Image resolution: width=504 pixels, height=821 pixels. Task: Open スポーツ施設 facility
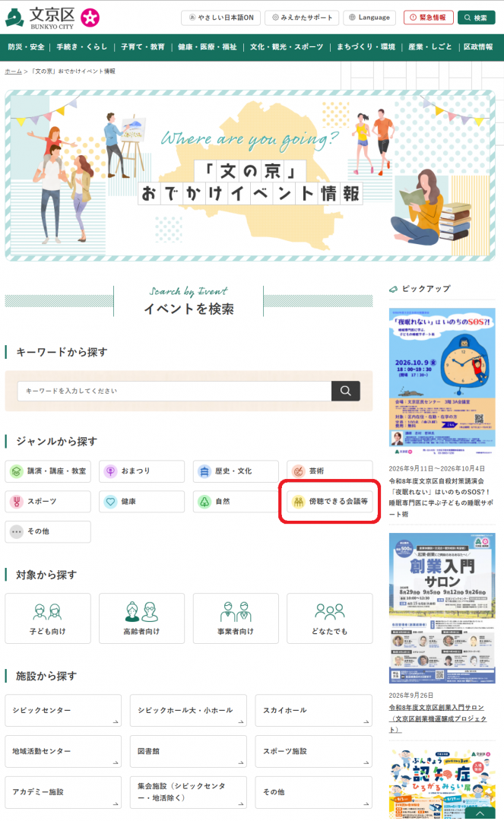point(313,751)
